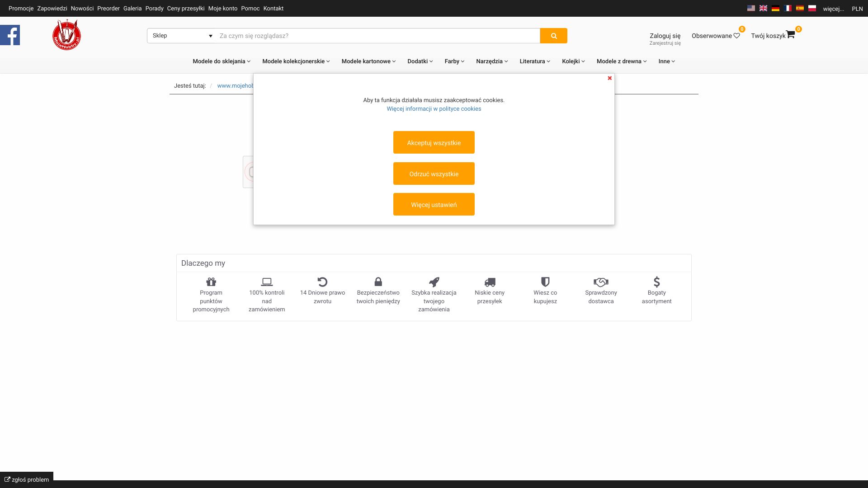Viewport: 868px width, 488px height.
Task: Click the więcej... languages link
Action: tap(834, 9)
